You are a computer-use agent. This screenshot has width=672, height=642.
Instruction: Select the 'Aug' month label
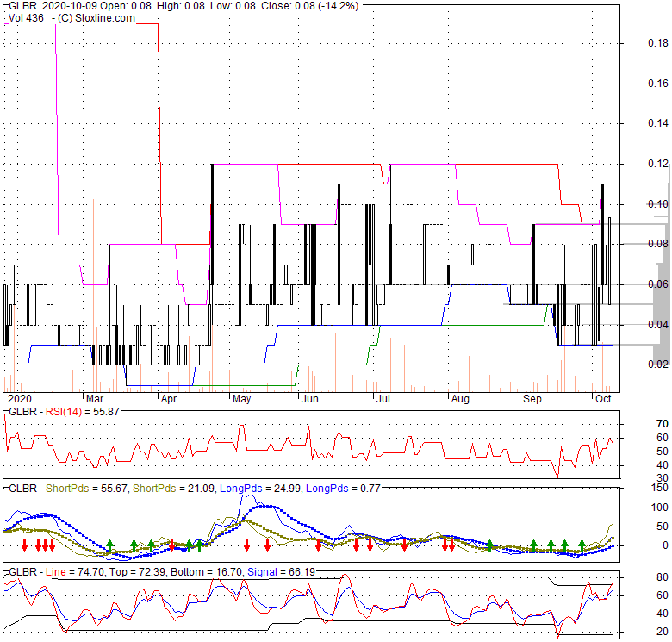tap(460, 399)
